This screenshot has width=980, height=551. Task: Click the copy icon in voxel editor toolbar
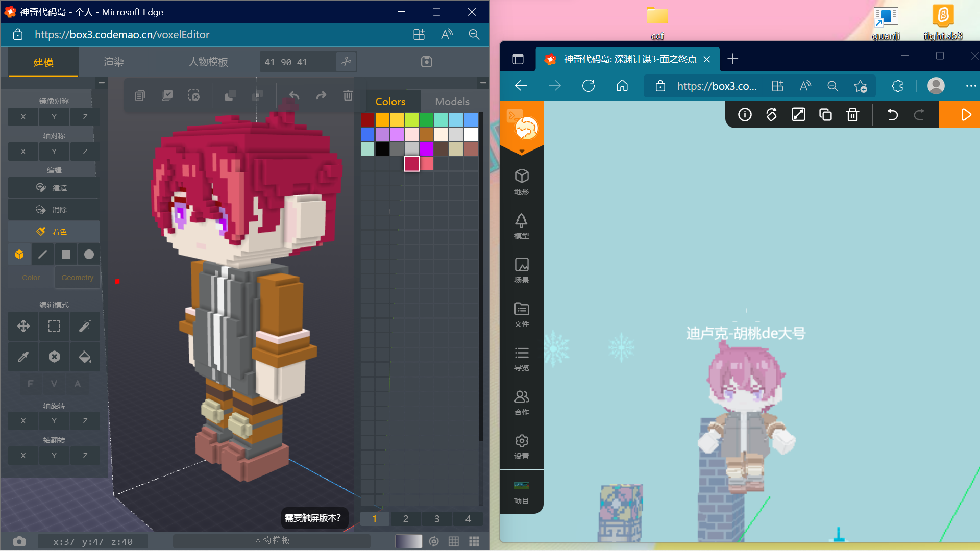pyautogui.click(x=140, y=95)
